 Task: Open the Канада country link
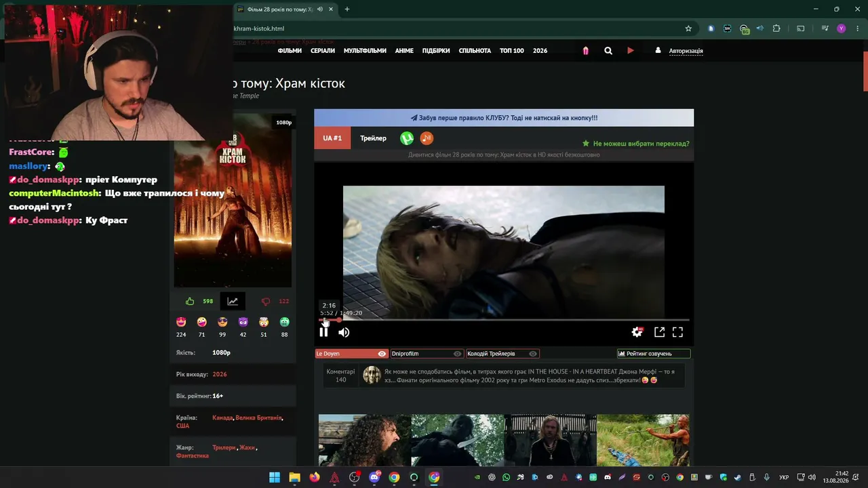tap(222, 418)
